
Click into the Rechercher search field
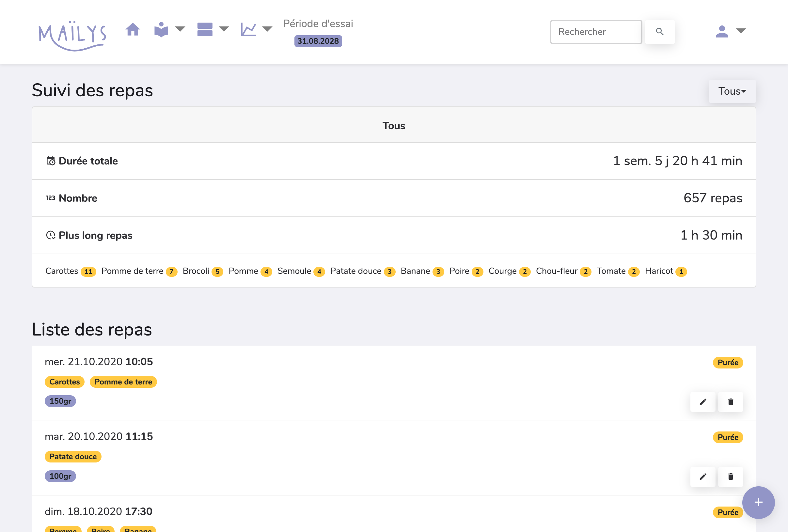tap(596, 32)
